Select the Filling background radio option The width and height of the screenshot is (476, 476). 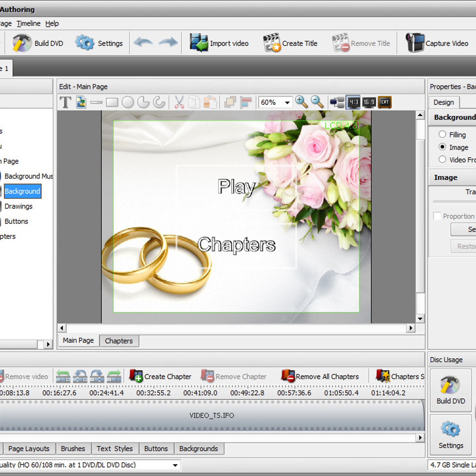(x=442, y=134)
